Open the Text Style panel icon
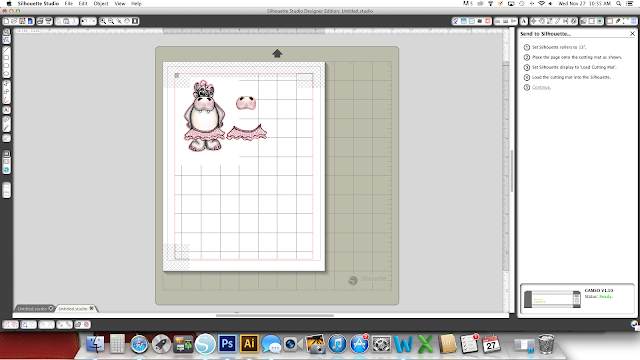The width and height of the screenshot is (640, 360). pyautogui.click(x=524, y=21)
